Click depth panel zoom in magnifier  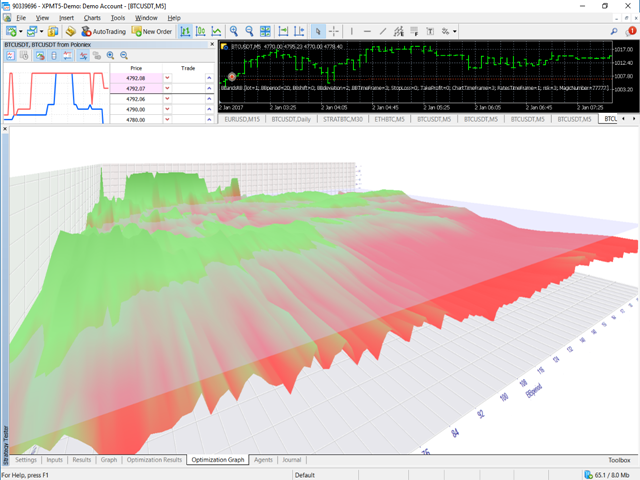click(x=110, y=56)
